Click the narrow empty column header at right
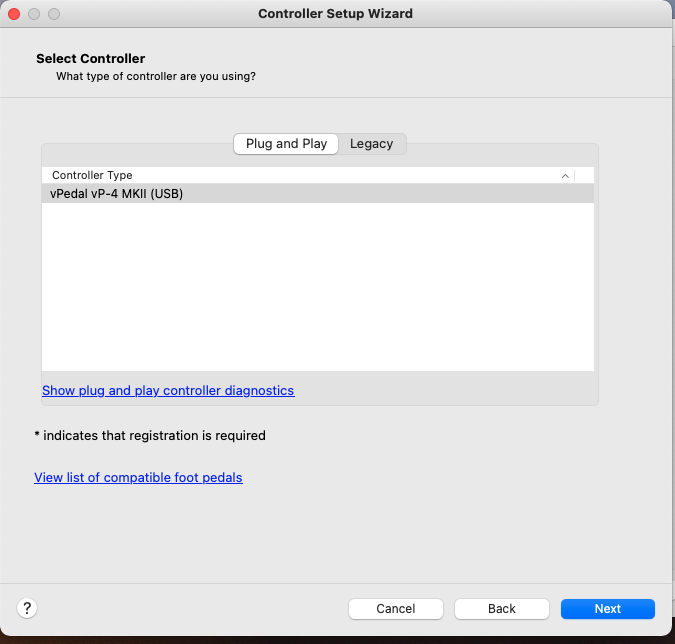Screen dimensions: 675x644 pyautogui.click(x=584, y=175)
